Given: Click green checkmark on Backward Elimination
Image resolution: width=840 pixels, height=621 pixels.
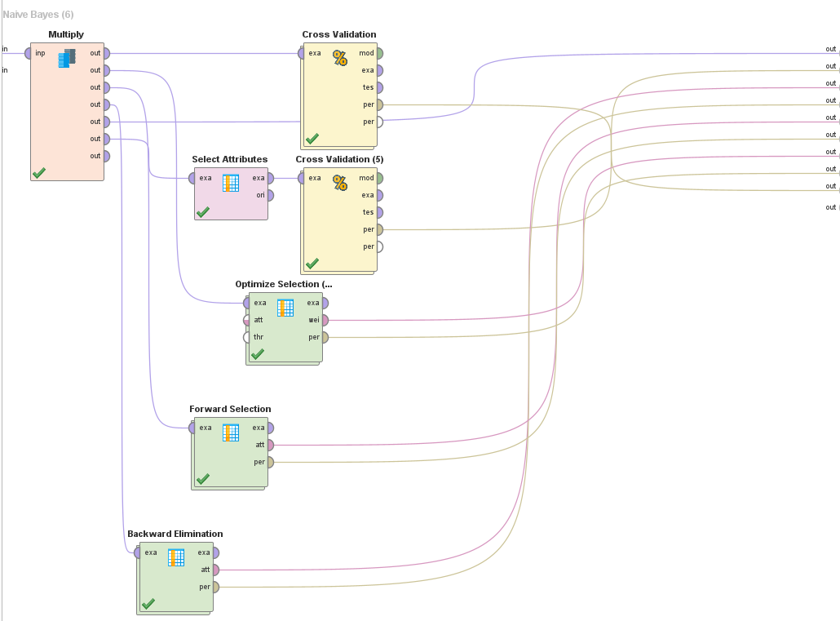Looking at the screenshot, I should pyautogui.click(x=148, y=604).
